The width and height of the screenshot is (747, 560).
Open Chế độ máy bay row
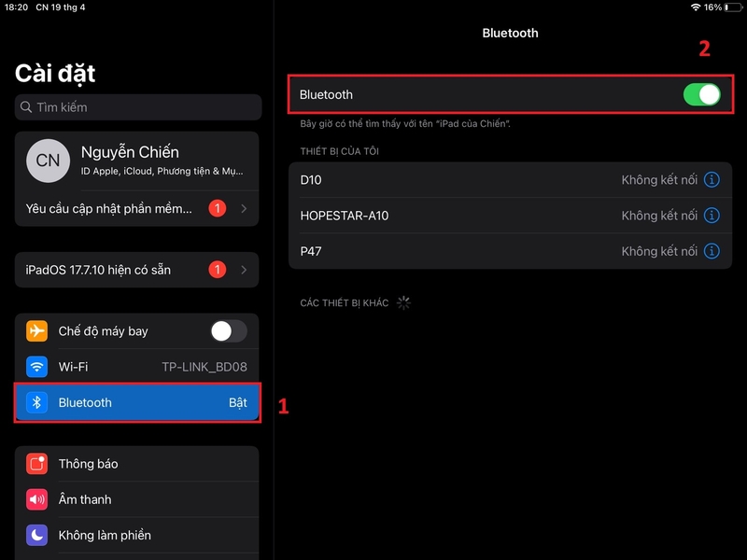[x=136, y=331]
